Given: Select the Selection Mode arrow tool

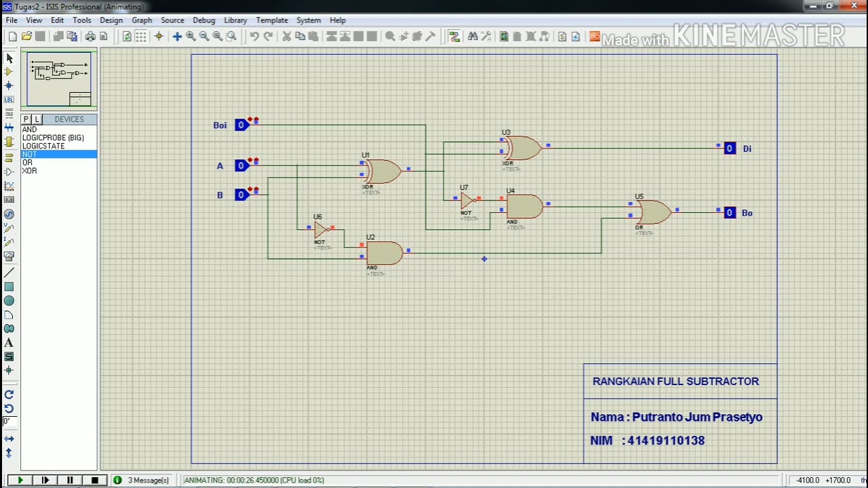Looking at the screenshot, I should tap(9, 58).
